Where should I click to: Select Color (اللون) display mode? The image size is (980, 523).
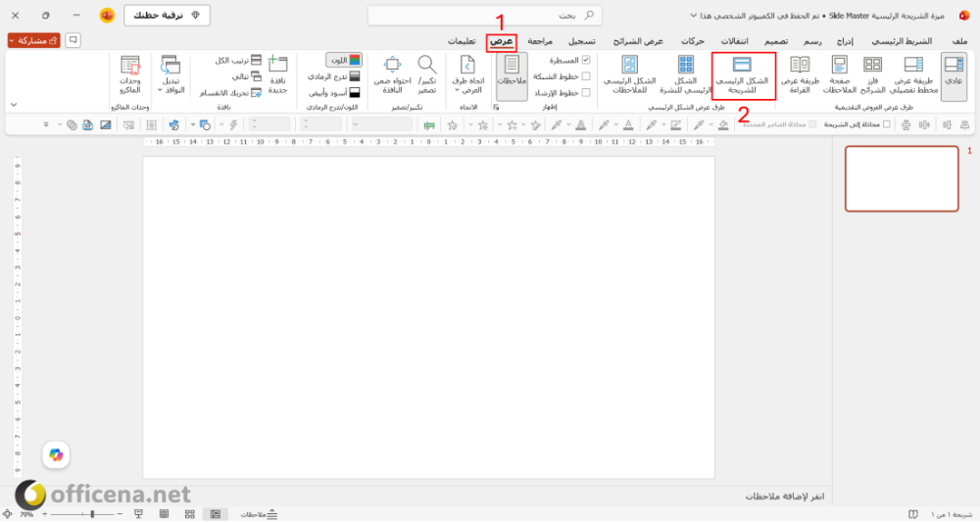pos(344,60)
